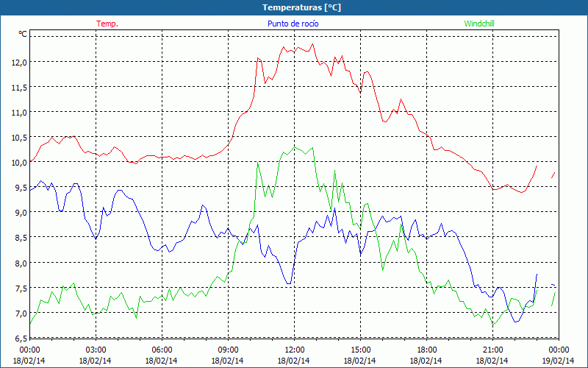Viewport: 588px width, 368px height.
Task: Click the blue dew point dip before 12:00
Action: (289, 283)
